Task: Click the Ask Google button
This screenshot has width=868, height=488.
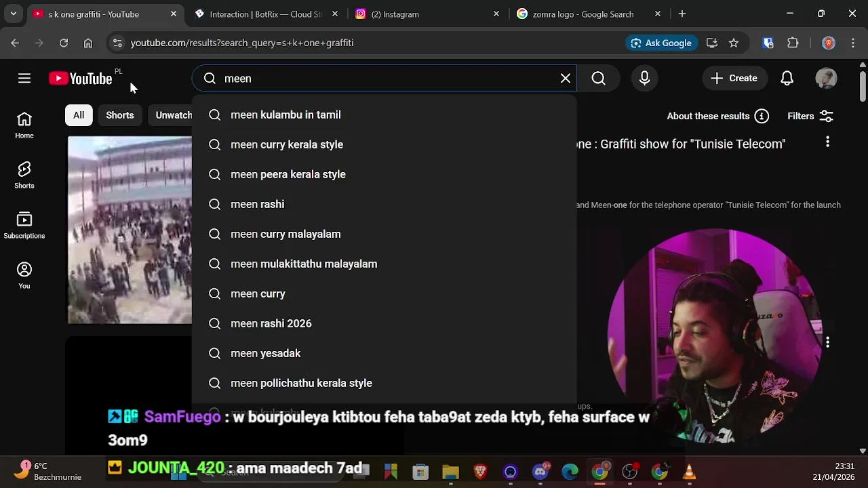Action: pyautogui.click(x=661, y=43)
